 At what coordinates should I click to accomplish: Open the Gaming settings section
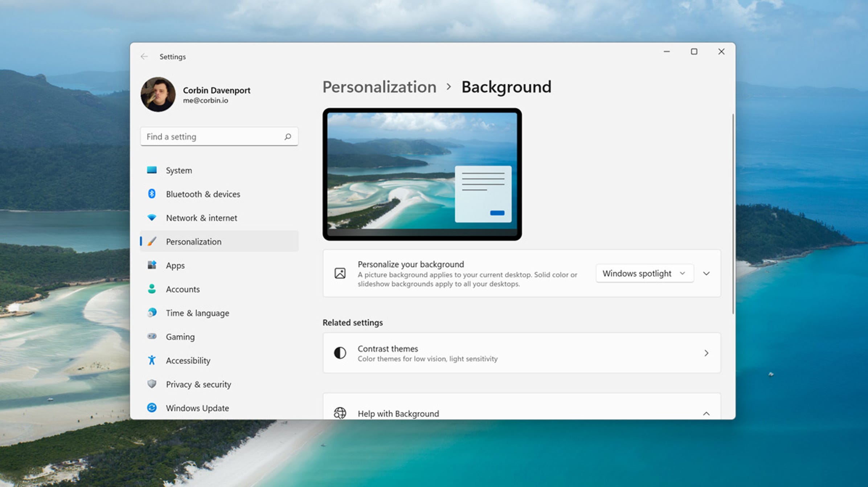pos(179,337)
